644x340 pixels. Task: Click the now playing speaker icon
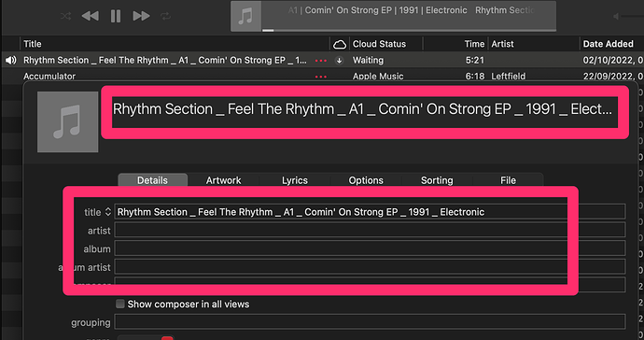[x=10, y=61]
